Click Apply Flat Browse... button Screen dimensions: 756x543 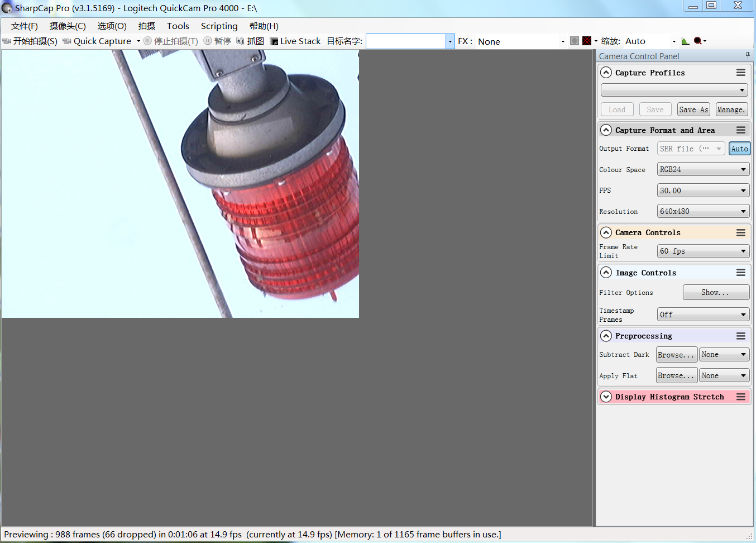click(x=676, y=376)
